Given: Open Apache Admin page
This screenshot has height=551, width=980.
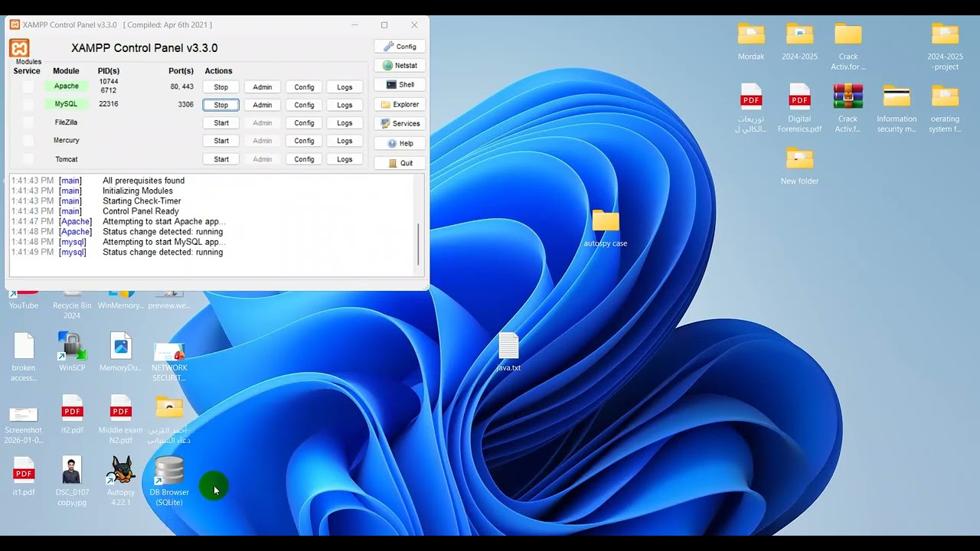Looking at the screenshot, I should pos(263,87).
